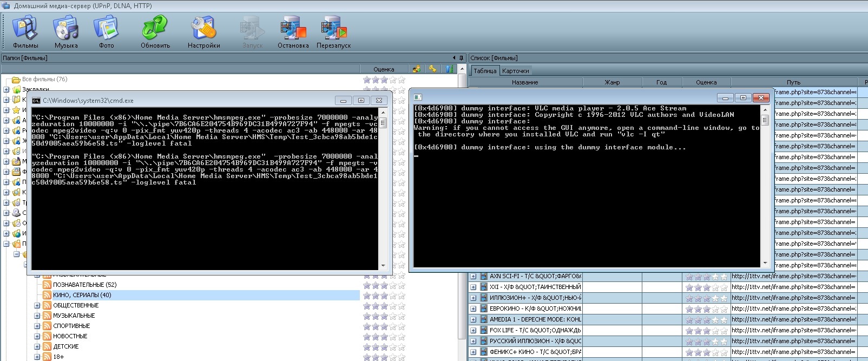Open the Фото media section

coord(106,31)
